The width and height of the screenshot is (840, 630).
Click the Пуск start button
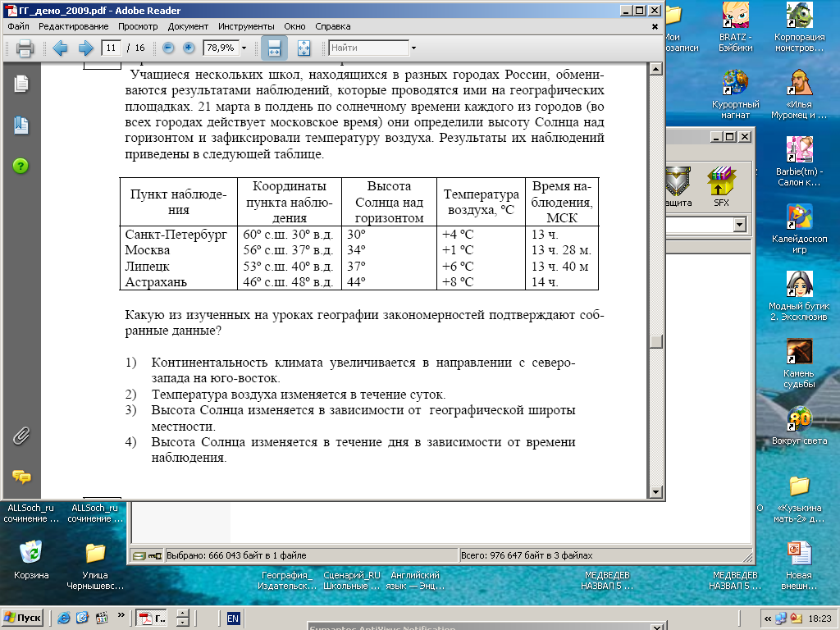(22, 619)
